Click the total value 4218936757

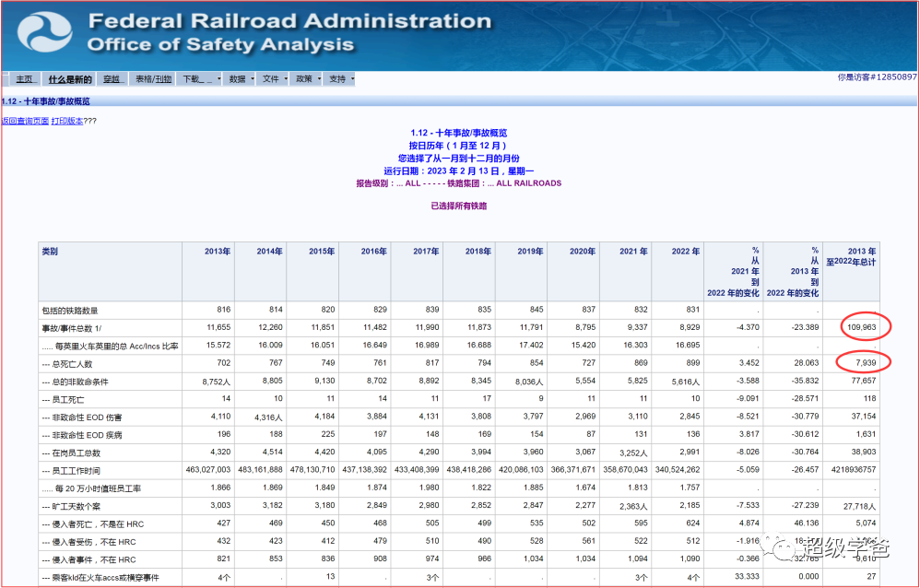point(853,469)
